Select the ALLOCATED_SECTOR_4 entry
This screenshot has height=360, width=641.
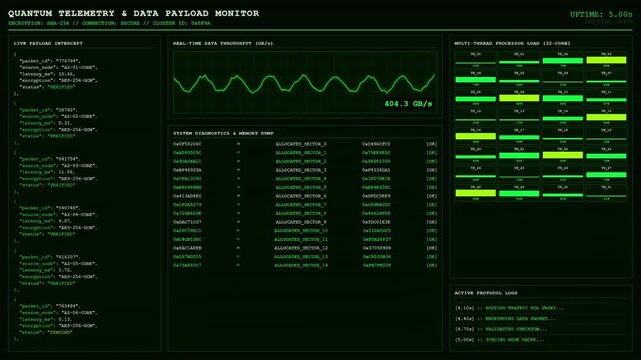pos(301,179)
